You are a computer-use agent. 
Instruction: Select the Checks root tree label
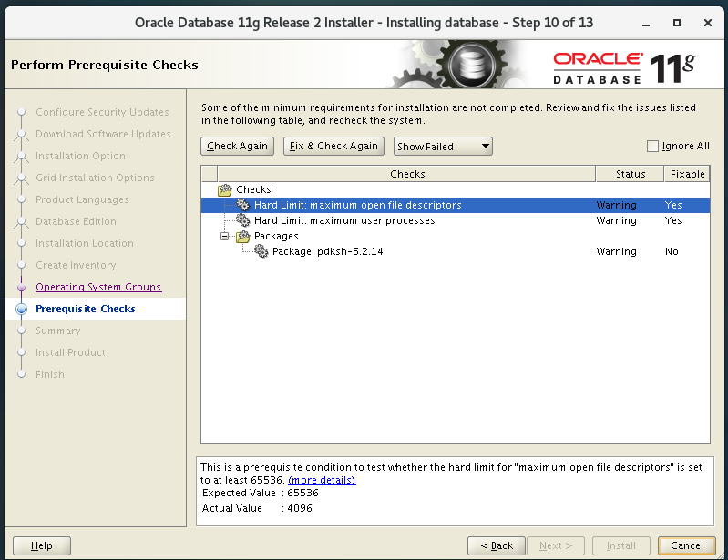click(x=253, y=189)
